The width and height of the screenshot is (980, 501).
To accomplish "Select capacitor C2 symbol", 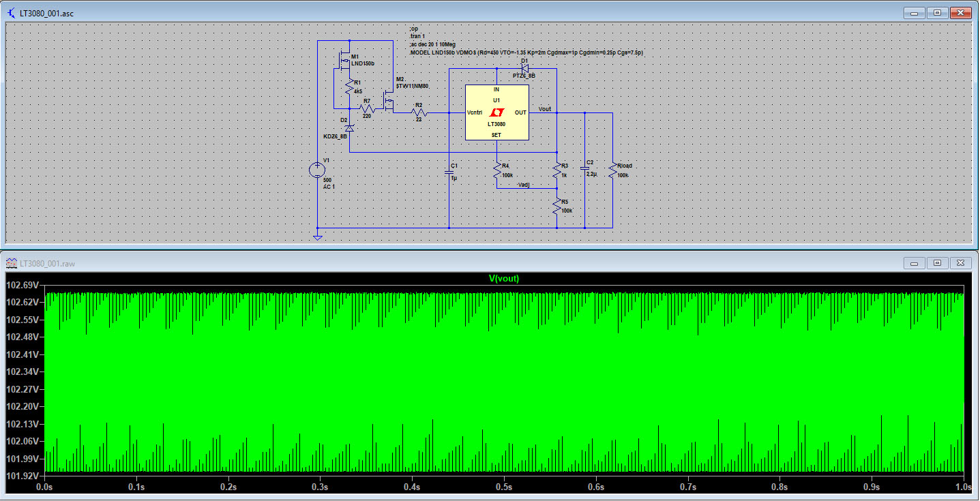I will click(584, 167).
